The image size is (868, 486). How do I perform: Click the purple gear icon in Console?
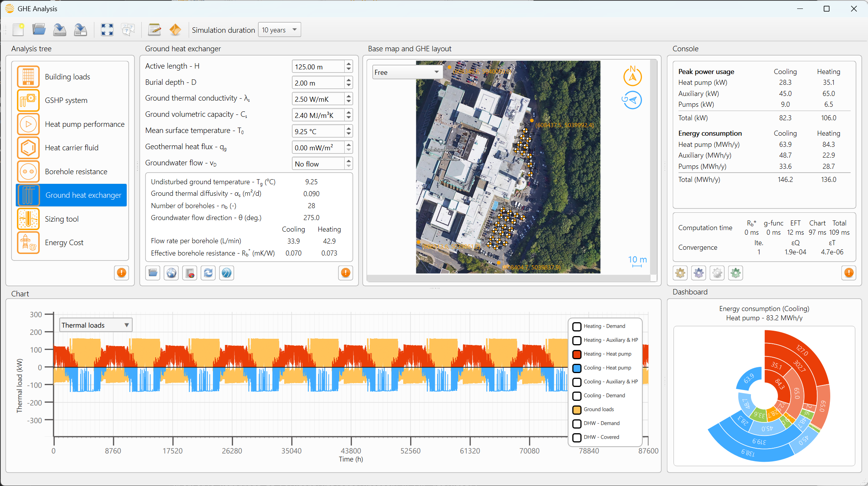point(699,273)
